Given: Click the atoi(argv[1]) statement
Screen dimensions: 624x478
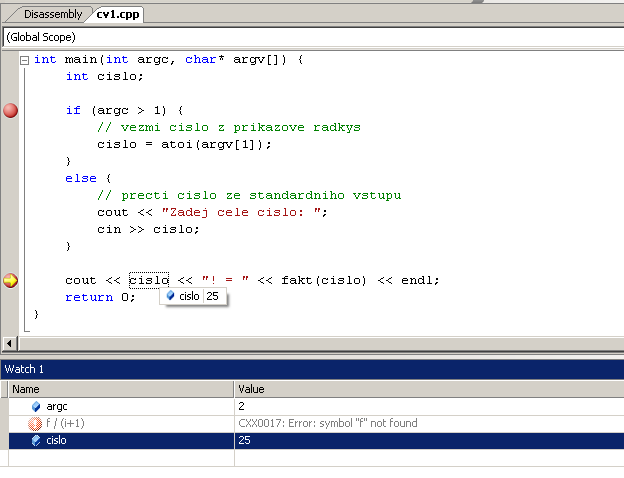Looking at the screenshot, I should 184,144.
